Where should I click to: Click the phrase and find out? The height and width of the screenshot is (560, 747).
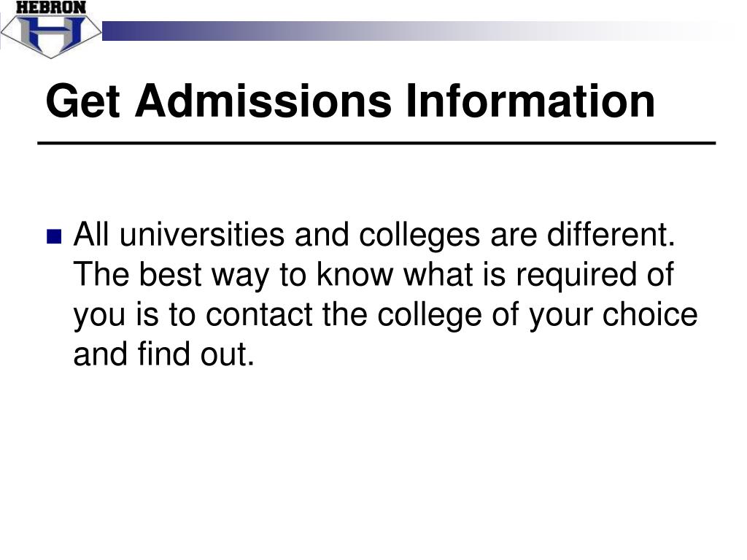tap(163, 354)
